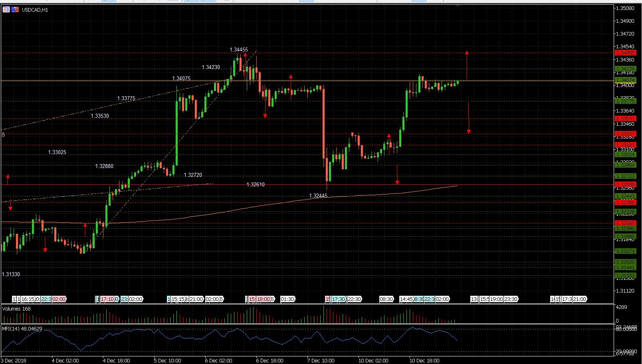
Task: Click the 6 Dec 18:00 time axis label
Action: (269, 360)
